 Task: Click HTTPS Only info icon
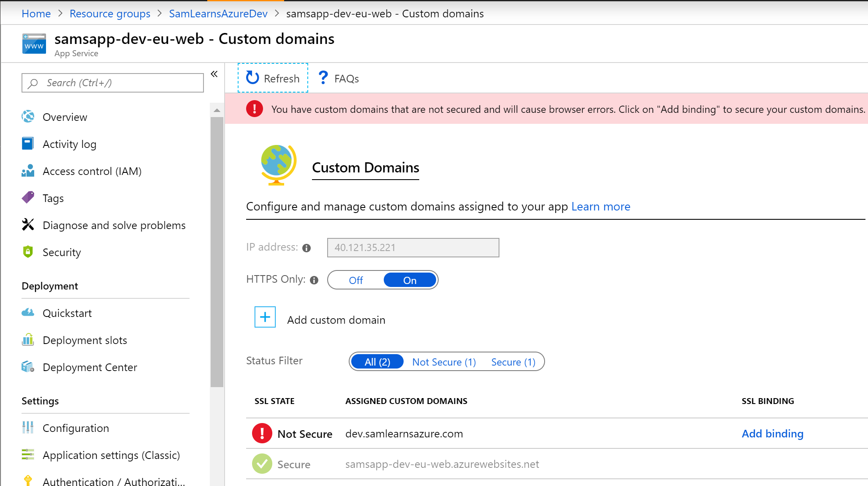(314, 280)
